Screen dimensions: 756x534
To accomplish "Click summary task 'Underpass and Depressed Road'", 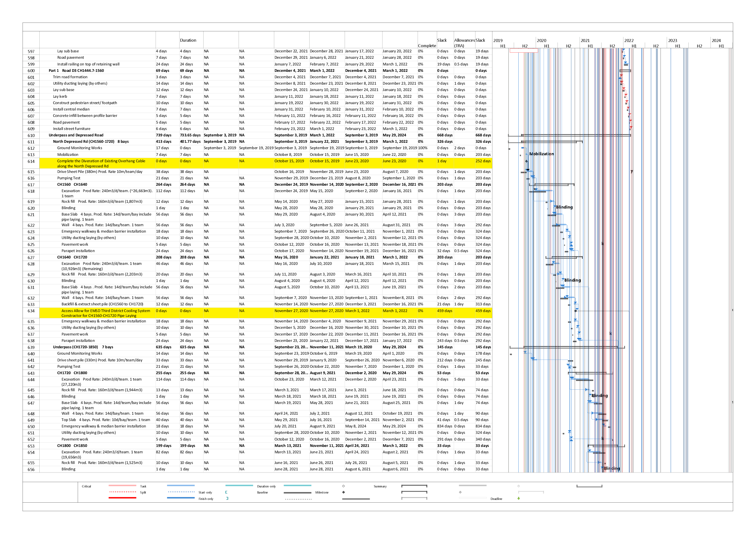I will (x=76, y=135).
